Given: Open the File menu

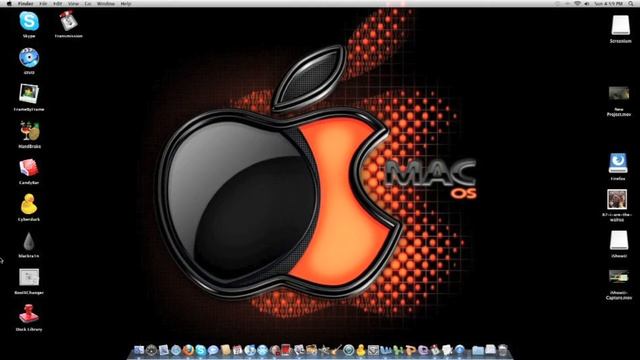Looking at the screenshot, I should [x=43, y=4].
